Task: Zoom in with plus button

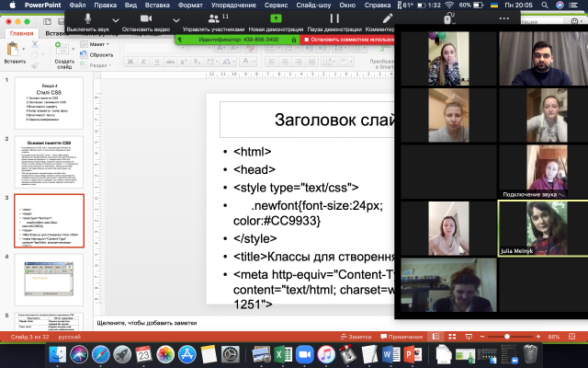Action: click(538, 337)
